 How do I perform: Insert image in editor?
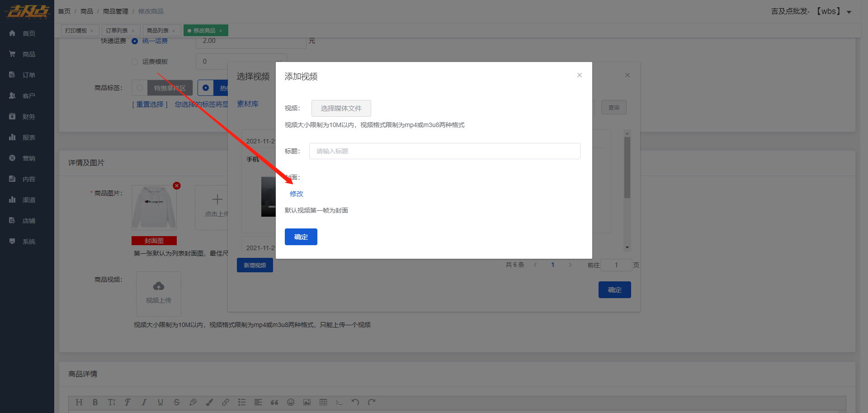pyautogui.click(x=307, y=402)
